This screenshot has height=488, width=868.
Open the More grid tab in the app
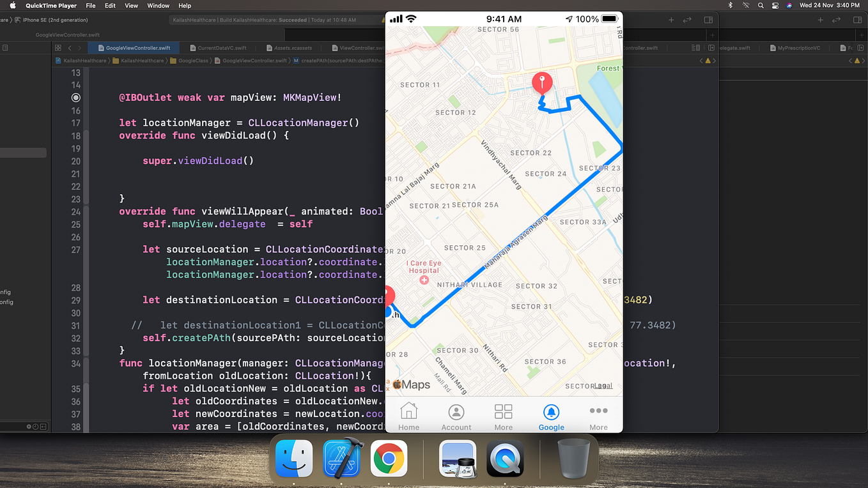503,415
